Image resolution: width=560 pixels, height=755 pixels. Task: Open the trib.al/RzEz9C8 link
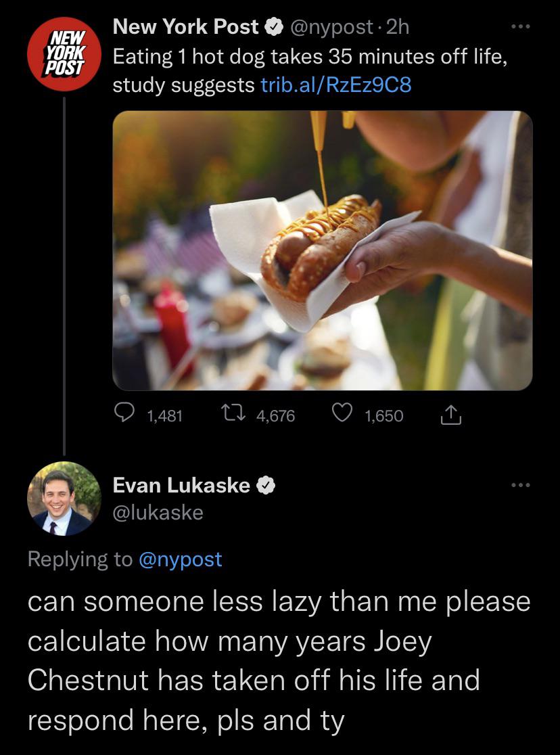(335, 87)
